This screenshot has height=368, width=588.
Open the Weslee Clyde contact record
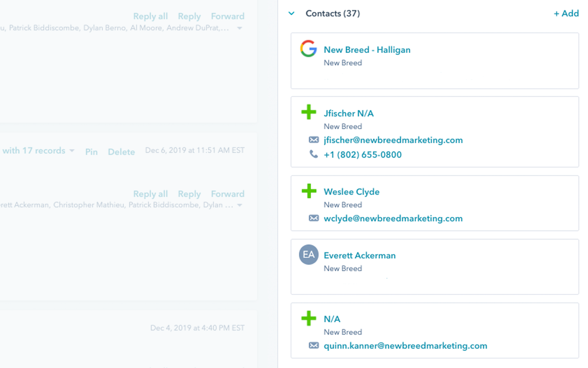[351, 192]
